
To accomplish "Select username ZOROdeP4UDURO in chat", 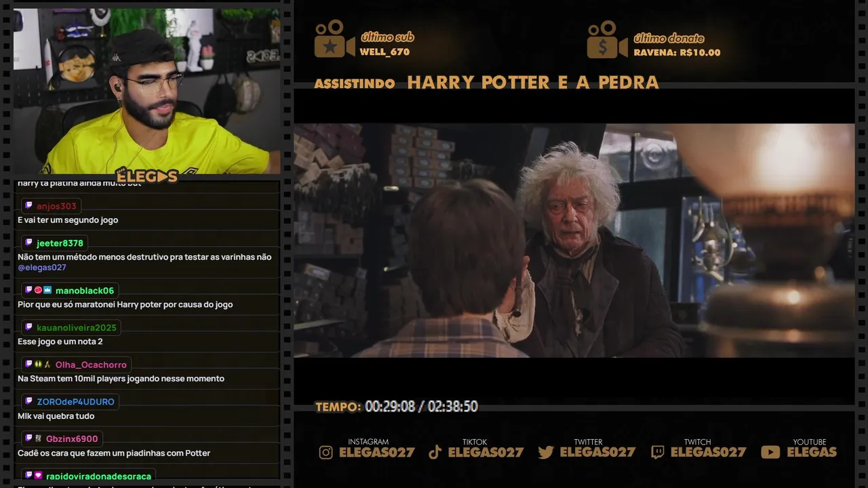I will click(75, 402).
